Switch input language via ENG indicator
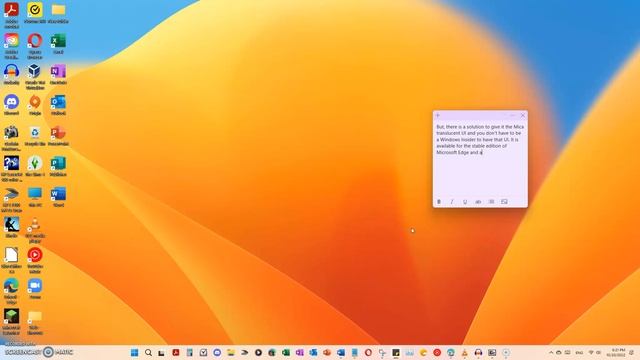Image resolution: width=640 pixels, height=360 pixels. (x=579, y=353)
